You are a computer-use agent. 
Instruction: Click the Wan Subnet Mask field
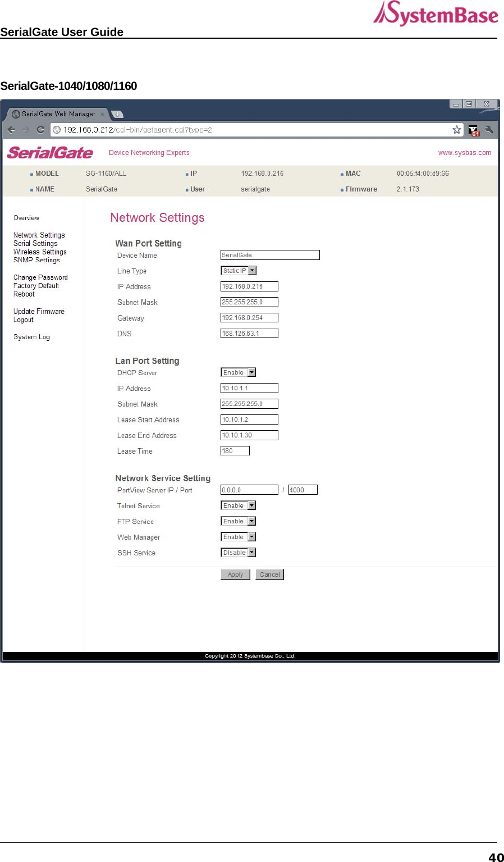point(249,302)
